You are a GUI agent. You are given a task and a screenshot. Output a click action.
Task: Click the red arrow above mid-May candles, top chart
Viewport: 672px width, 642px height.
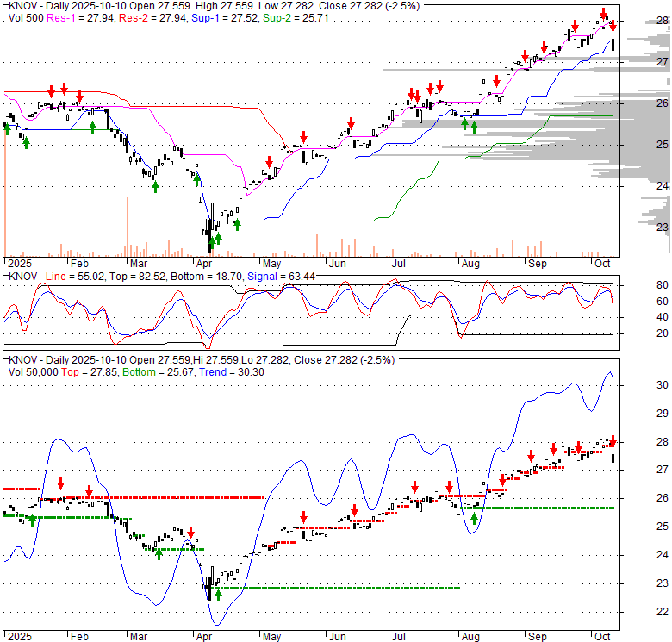[x=303, y=139]
